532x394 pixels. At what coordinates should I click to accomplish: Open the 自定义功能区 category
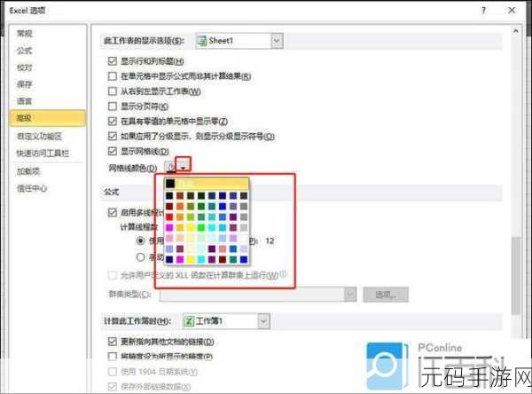click(x=39, y=136)
